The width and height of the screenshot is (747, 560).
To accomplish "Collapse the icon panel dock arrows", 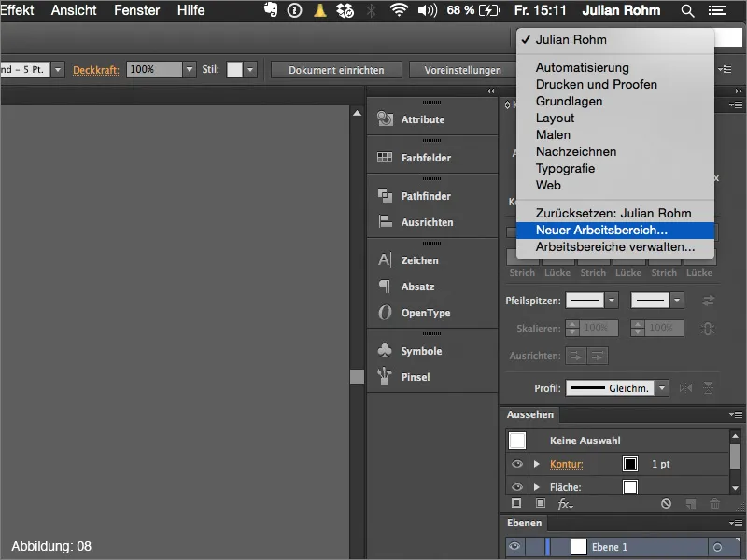I will pos(491,91).
